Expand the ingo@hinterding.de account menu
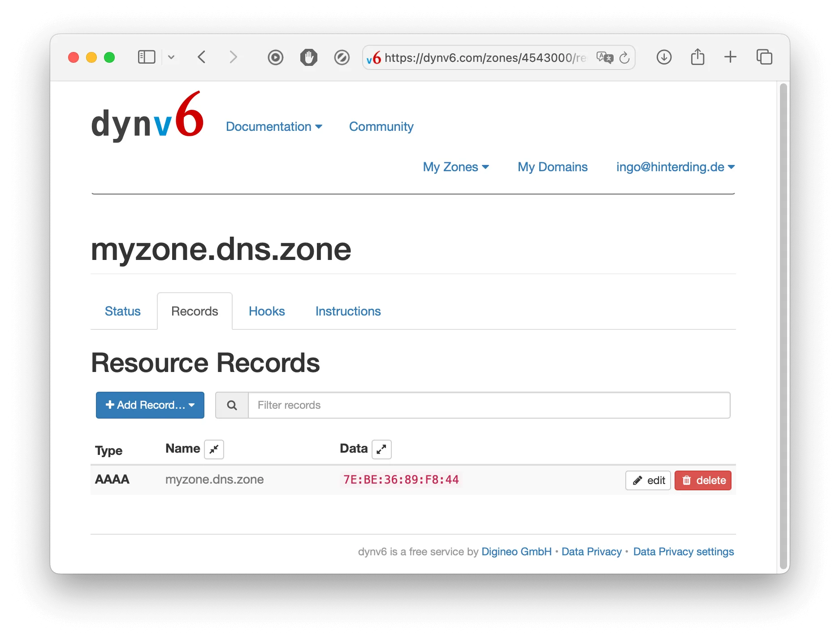The width and height of the screenshot is (840, 640). tap(675, 167)
